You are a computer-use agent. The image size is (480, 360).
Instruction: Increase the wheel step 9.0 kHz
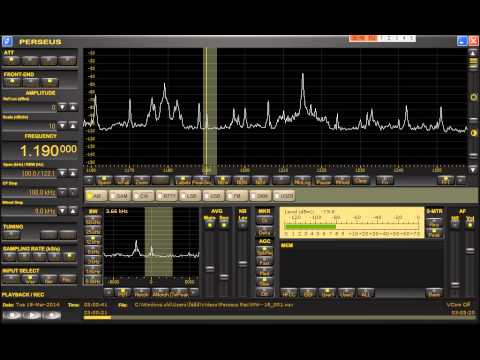click(x=73, y=211)
